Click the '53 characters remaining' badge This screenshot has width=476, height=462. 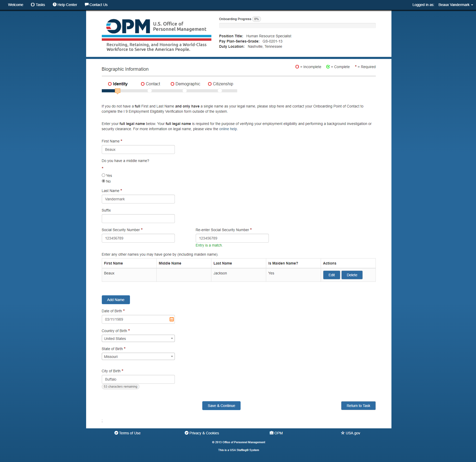click(120, 387)
